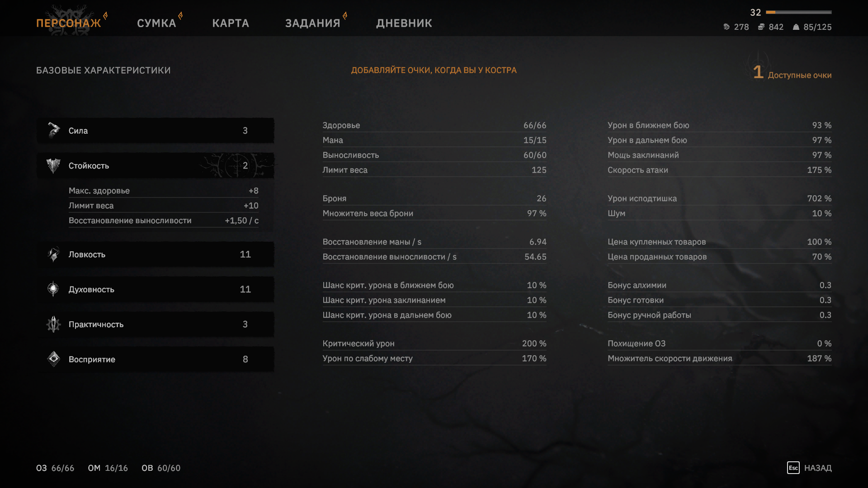The image size is (868, 488).
Task: Click the Мощь заклинаний row
Action: tap(720, 155)
